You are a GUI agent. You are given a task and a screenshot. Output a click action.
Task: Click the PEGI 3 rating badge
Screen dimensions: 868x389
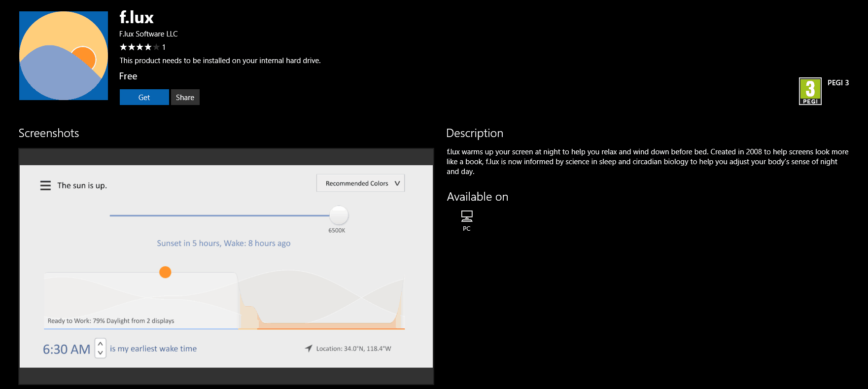810,91
